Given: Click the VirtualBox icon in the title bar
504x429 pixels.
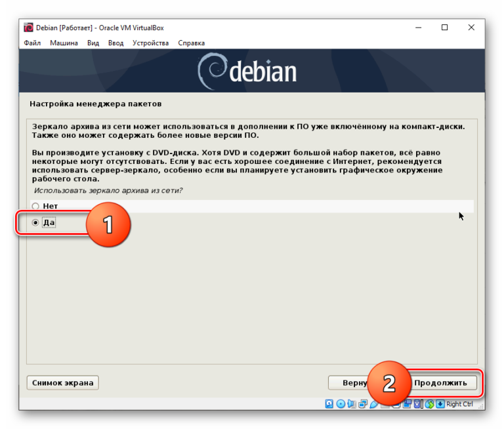Looking at the screenshot, I should pos(29,28).
